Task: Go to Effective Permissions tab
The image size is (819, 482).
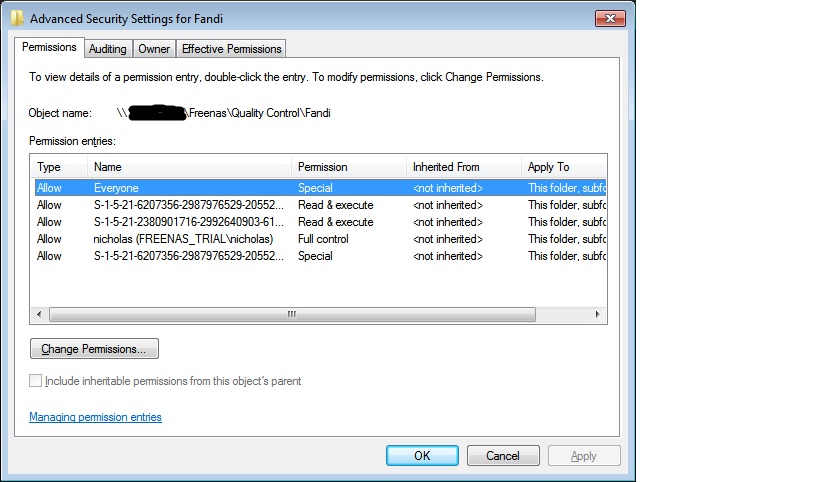Action: [x=231, y=49]
